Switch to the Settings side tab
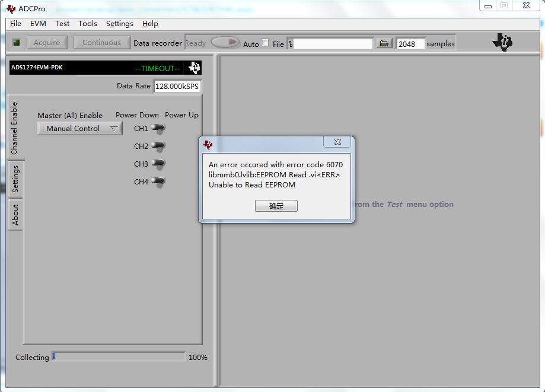Screen dimensions: 545x392 tap(15, 179)
